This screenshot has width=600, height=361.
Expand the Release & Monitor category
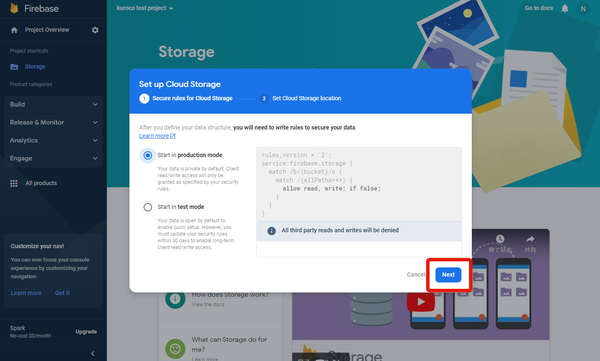pos(54,123)
